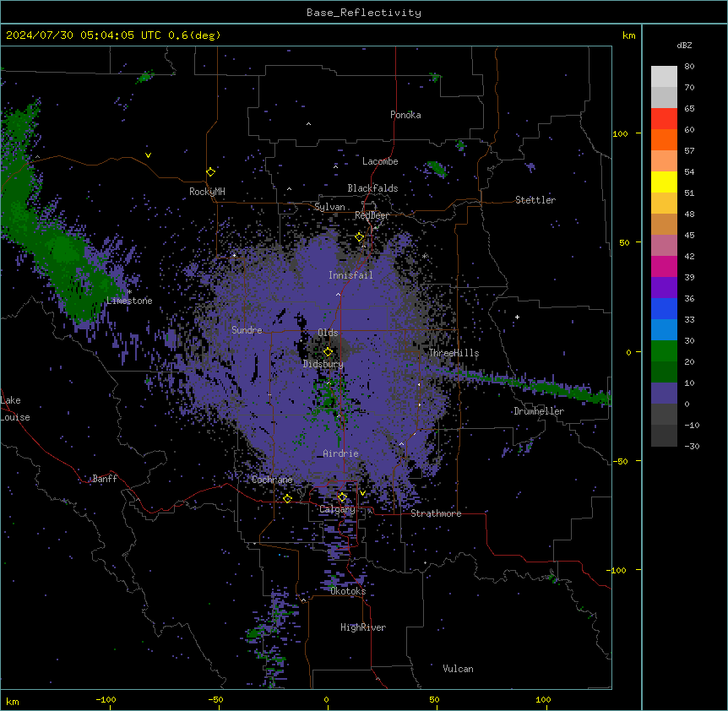The width and height of the screenshot is (728, 711).
Task: Select the dBZ legend heading
Action: pyautogui.click(x=684, y=45)
